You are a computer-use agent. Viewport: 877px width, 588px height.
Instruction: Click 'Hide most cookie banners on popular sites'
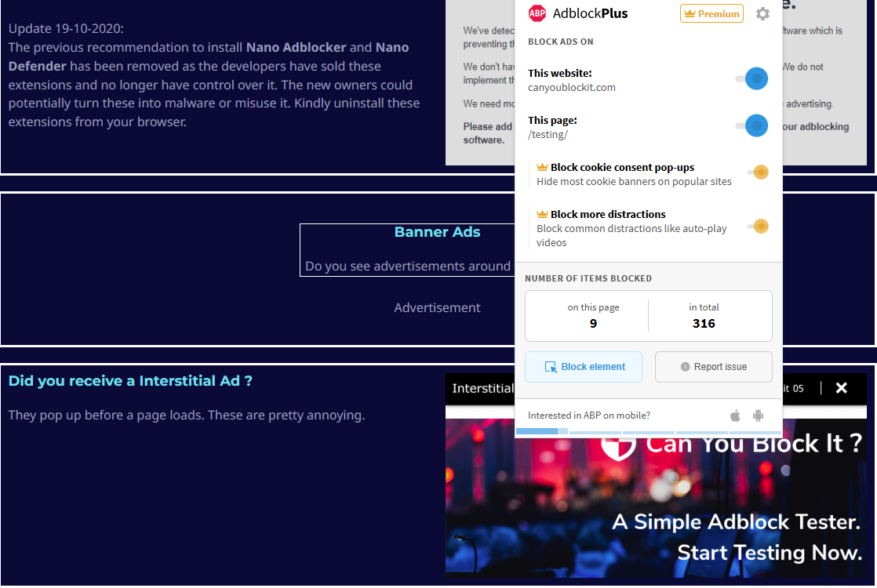(634, 181)
